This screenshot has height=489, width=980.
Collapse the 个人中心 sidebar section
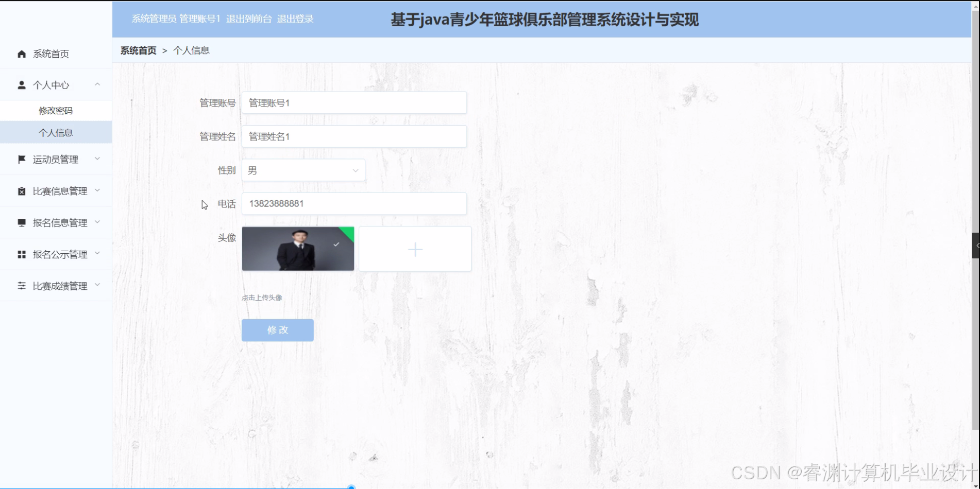click(x=97, y=84)
